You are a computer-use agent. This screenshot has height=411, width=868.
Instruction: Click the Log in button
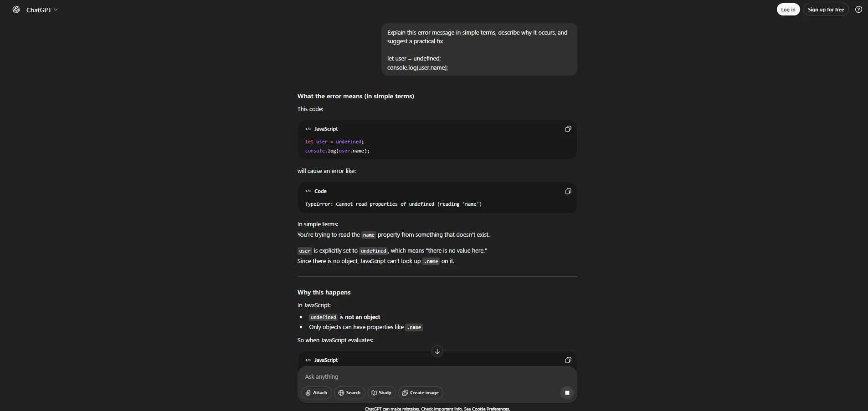click(x=788, y=10)
